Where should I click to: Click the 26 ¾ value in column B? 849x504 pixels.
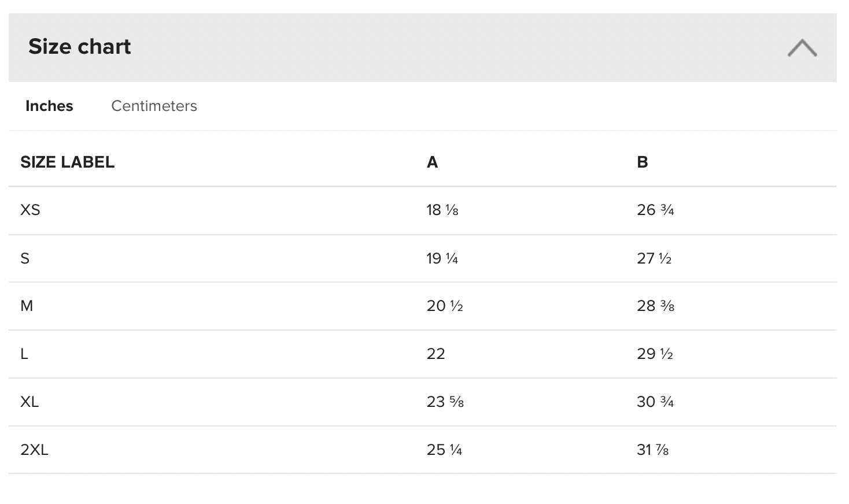point(655,210)
